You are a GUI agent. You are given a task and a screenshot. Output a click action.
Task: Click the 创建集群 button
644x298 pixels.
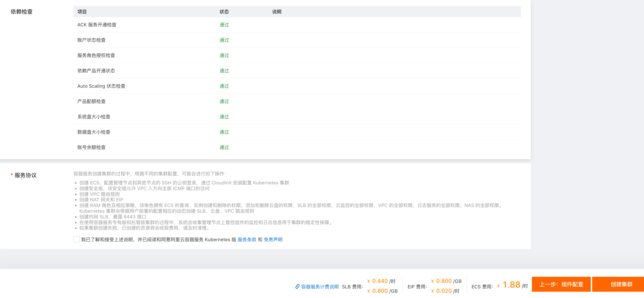click(x=621, y=284)
